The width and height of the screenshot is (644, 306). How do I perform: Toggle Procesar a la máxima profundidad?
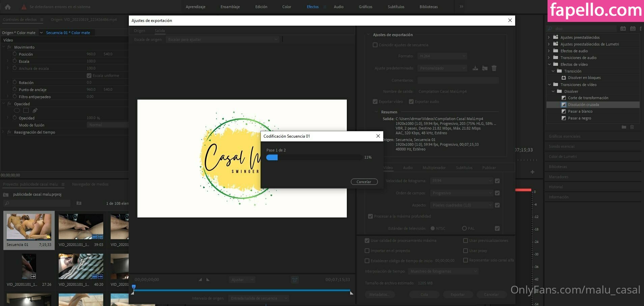[x=370, y=216]
